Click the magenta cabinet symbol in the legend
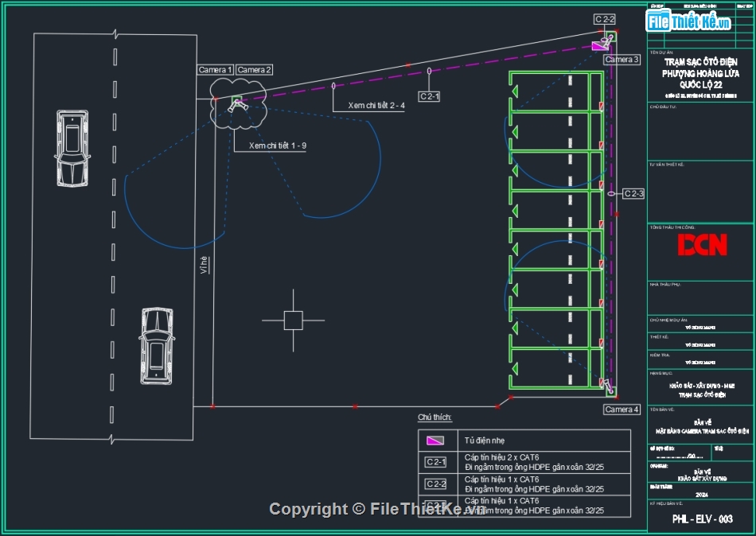The height and width of the screenshot is (536, 756). [435, 440]
